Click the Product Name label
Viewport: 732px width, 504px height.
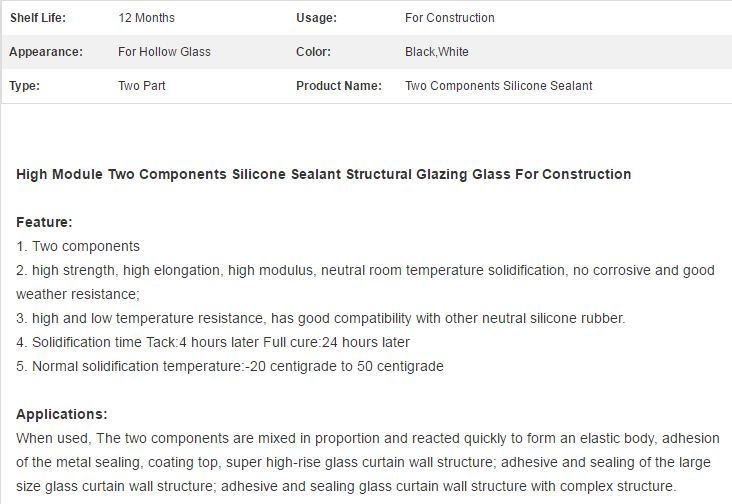339,86
